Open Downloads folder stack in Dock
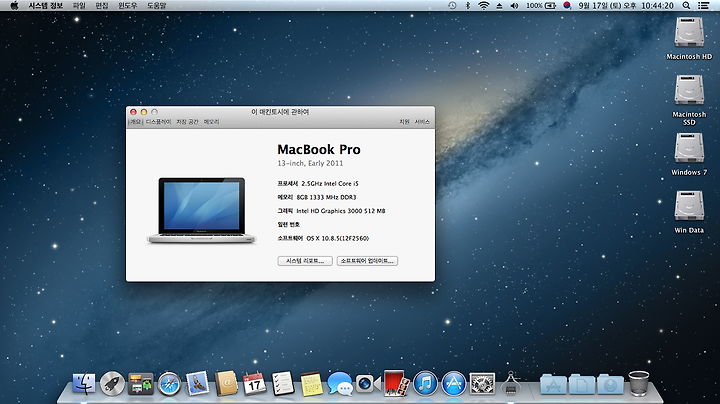This screenshot has height=404, width=720. 610,384
